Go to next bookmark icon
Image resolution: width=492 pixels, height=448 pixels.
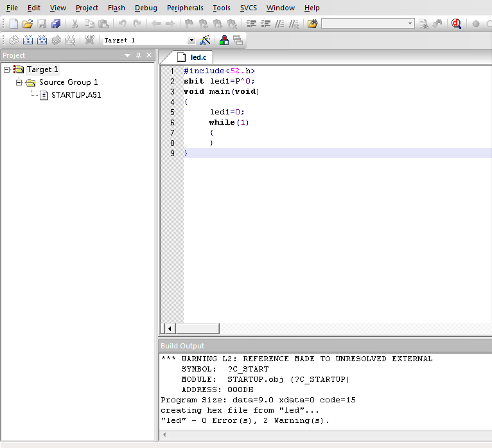click(x=218, y=24)
